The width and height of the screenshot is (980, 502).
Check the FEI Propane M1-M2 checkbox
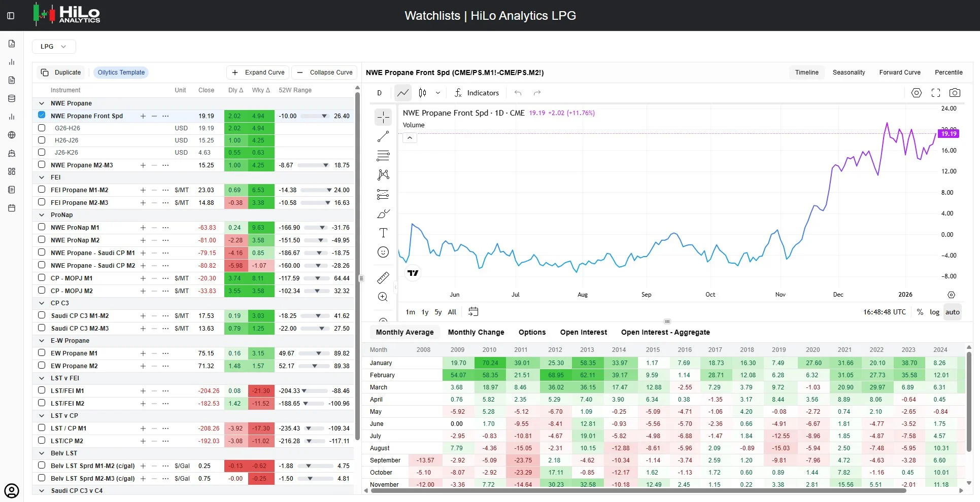42,189
